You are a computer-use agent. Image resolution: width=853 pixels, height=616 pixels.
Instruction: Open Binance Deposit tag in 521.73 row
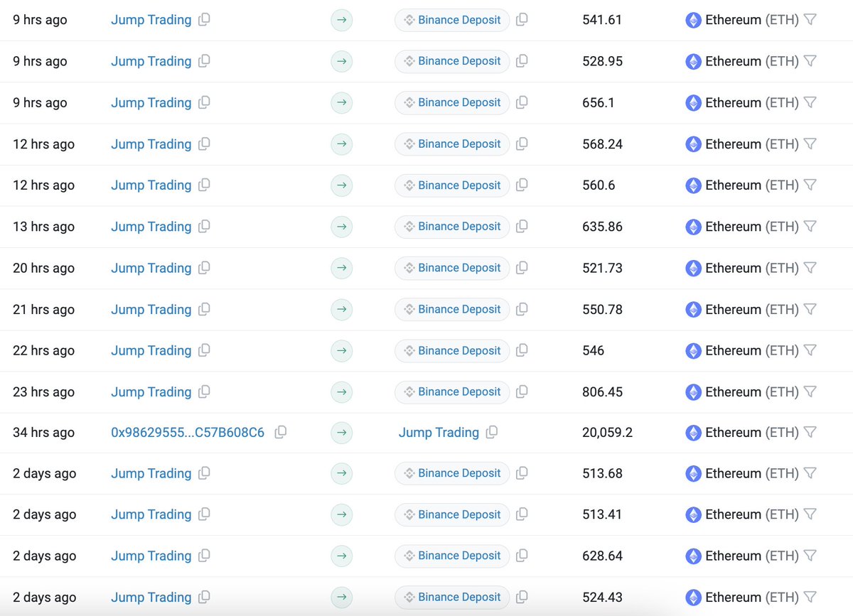pos(452,268)
